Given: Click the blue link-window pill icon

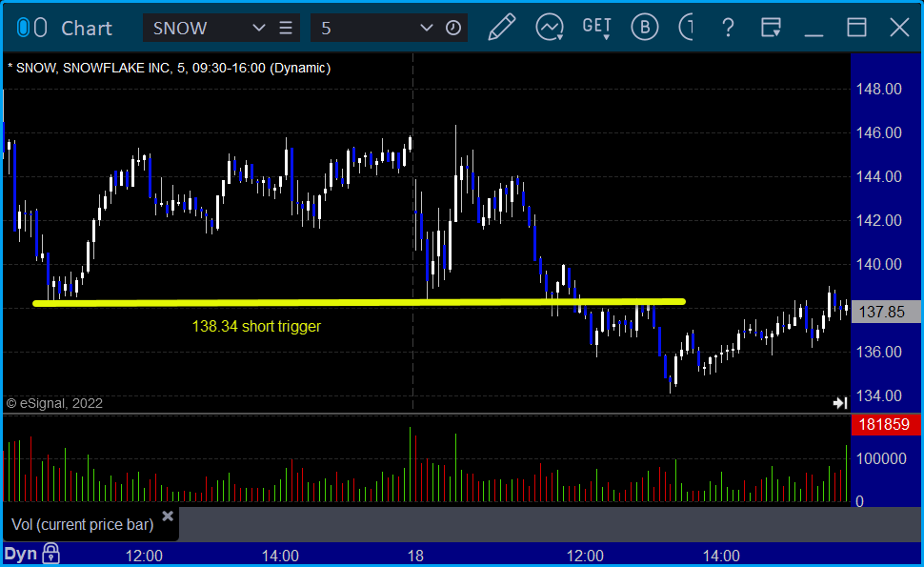Looking at the screenshot, I should (x=23, y=28).
